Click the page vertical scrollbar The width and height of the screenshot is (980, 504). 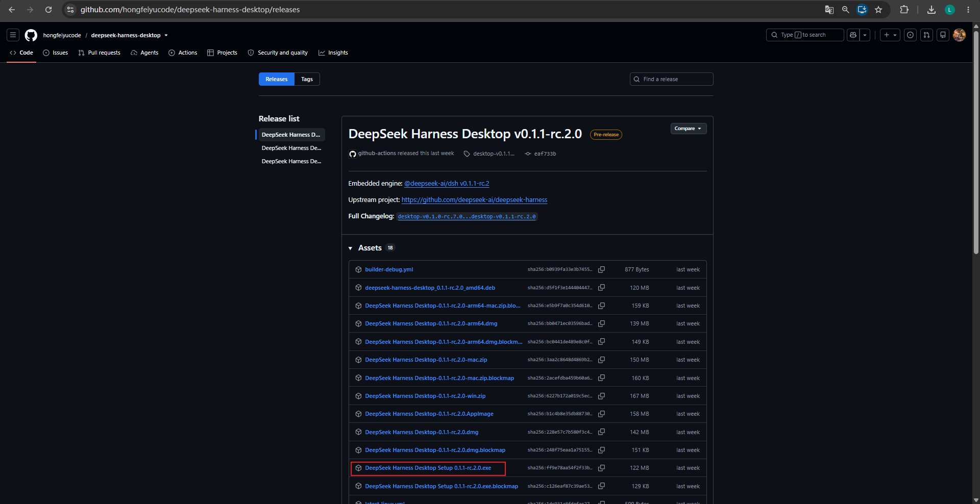pyautogui.click(x=976, y=143)
